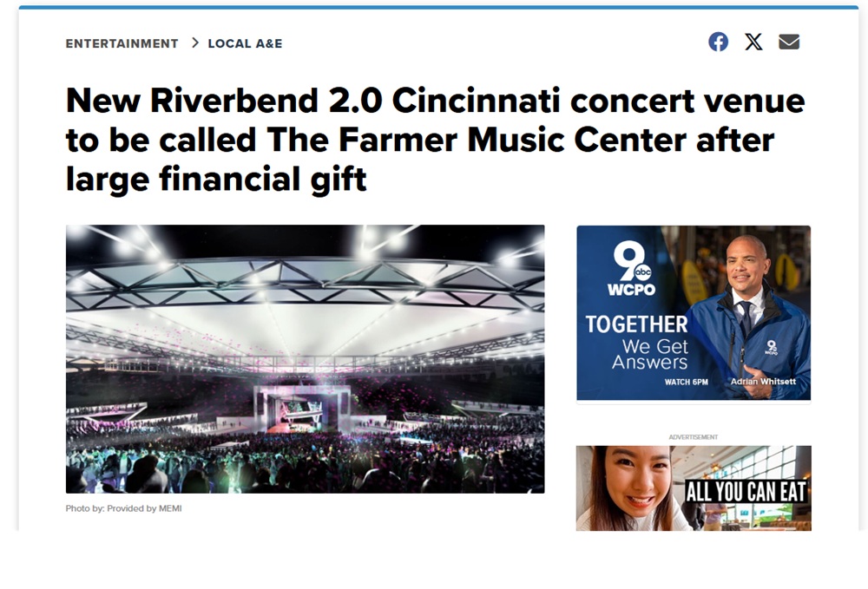Viewport: 868px width, 589px height.
Task: Click the 9 WCPO abc logo in the banner
Action: 631,269
